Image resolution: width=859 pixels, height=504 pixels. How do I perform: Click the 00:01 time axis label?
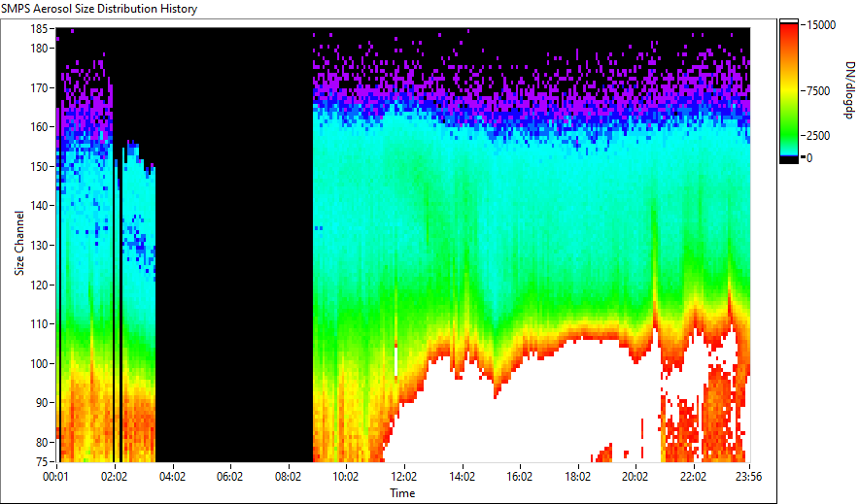[56, 477]
